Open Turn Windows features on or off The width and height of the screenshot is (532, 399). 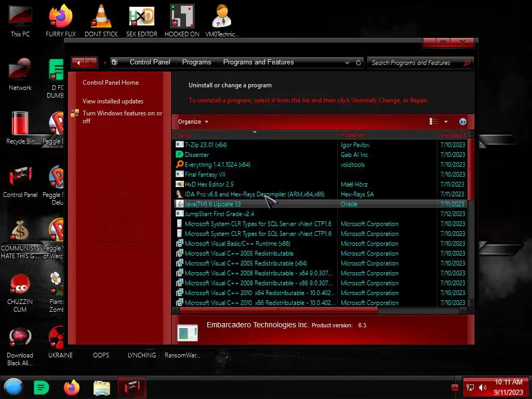click(x=122, y=117)
